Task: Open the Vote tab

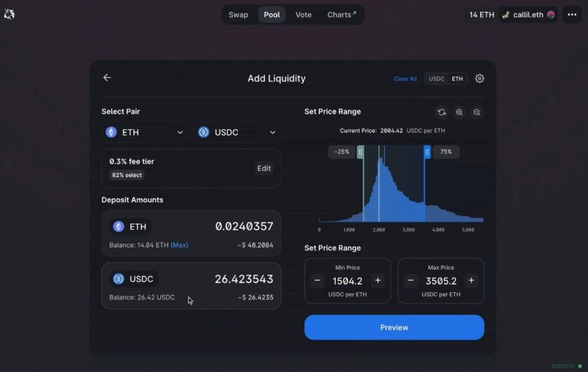Action: (303, 15)
